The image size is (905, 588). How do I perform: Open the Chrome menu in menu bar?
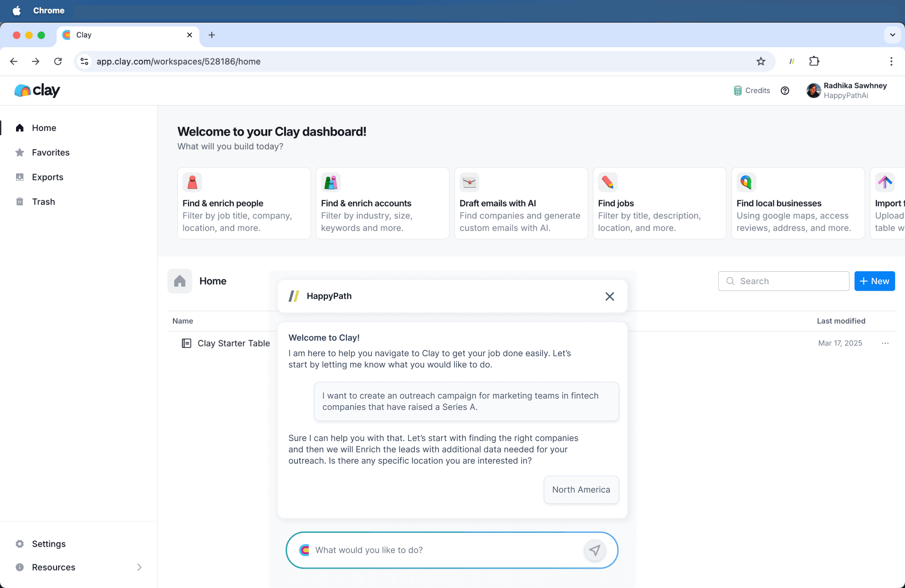tap(49, 10)
